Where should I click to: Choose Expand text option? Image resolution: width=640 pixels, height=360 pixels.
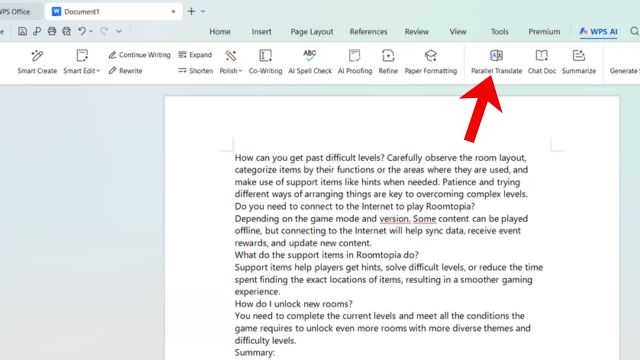(195, 55)
